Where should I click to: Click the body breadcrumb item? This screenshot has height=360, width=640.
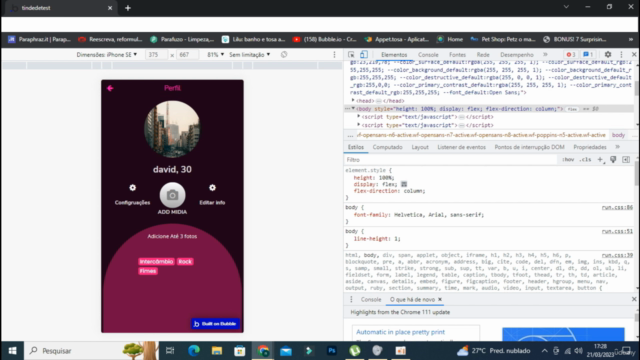pos(618,135)
